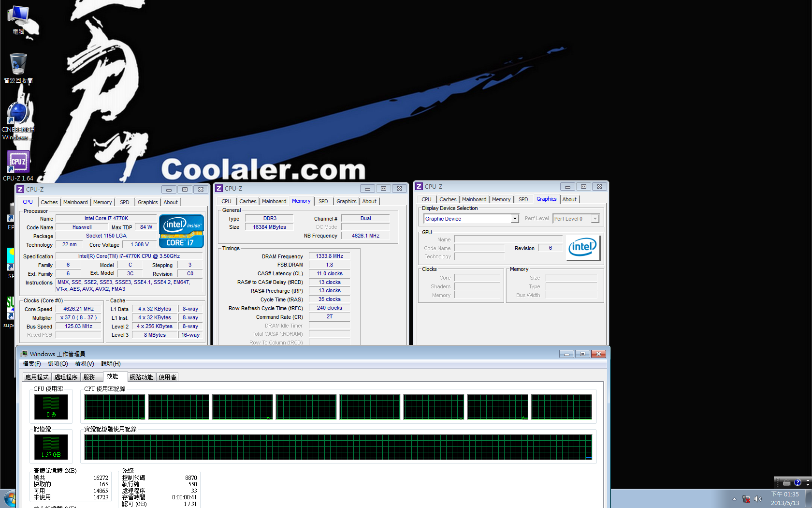Launch the CINEBENCH Windows shortcut
Screen dimensions: 812x508
click(18, 121)
